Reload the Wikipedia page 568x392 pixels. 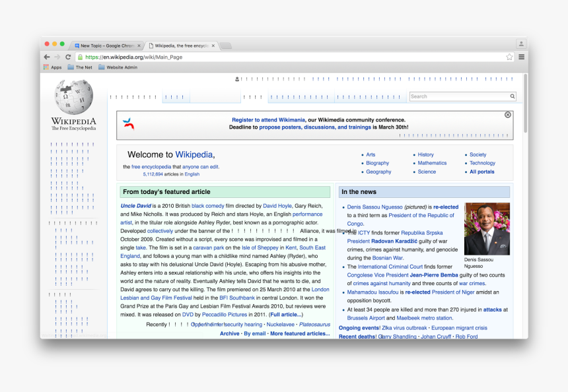[68, 57]
